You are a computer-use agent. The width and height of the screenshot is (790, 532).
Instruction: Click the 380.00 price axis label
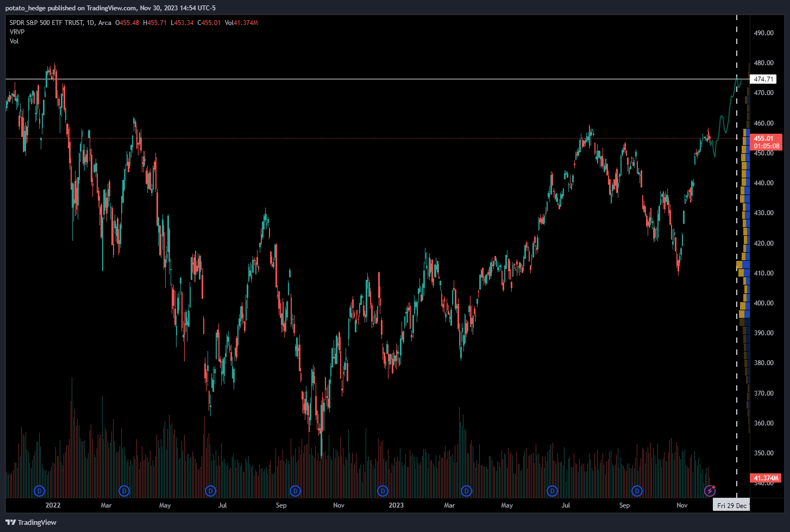pyautogui.click(x=763, y=363)
